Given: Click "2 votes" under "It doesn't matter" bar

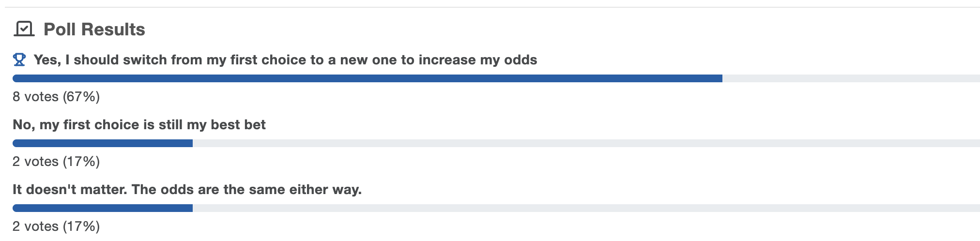Looking at the screenshot, I should [35, 226].
